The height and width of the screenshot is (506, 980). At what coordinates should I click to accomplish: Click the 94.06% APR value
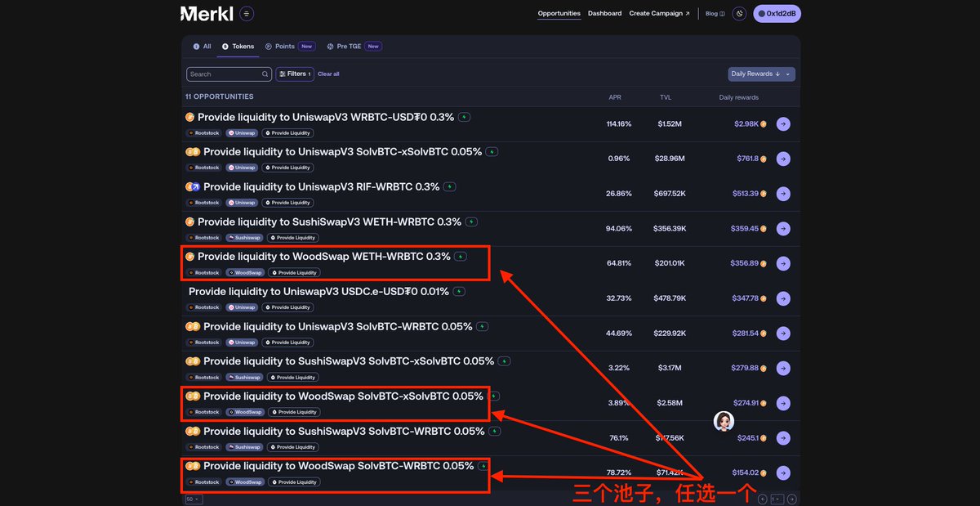619,229
